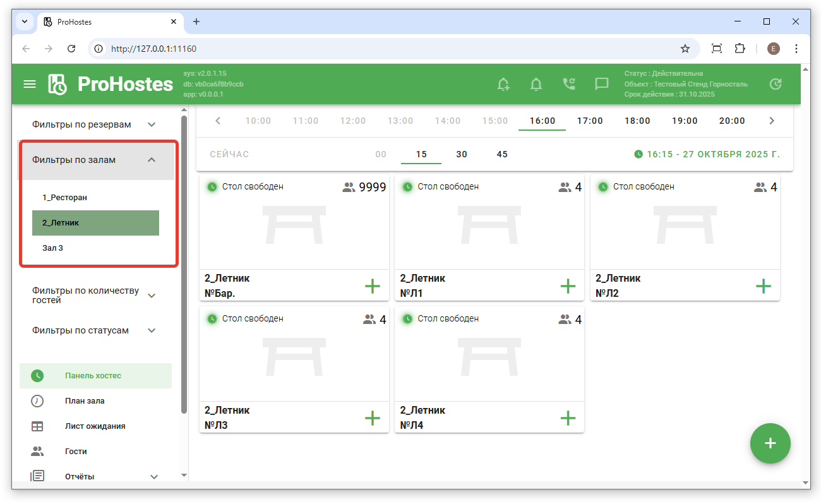
Task: Add reservation on table №Л3 plus icon
Action: coord(372,418)
